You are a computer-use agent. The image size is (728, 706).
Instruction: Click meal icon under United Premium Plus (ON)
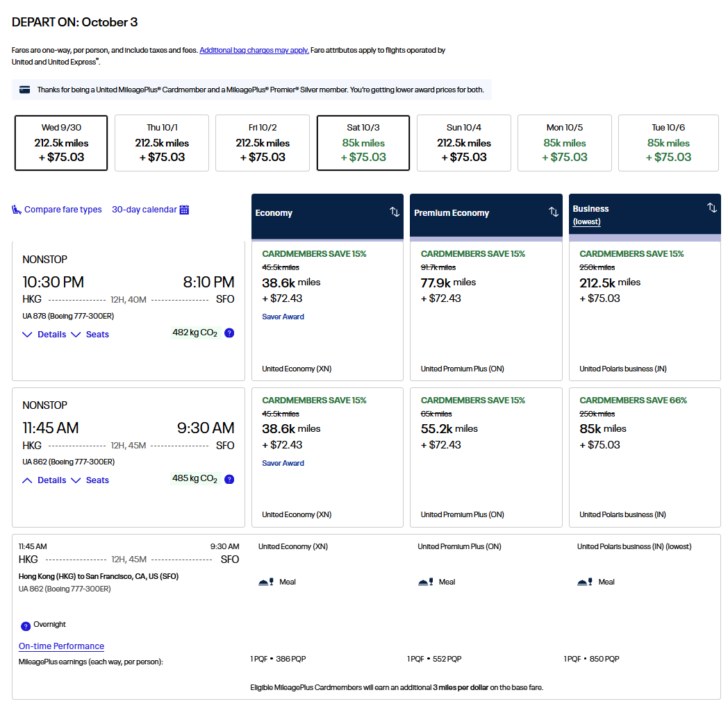tap(425, 582)
